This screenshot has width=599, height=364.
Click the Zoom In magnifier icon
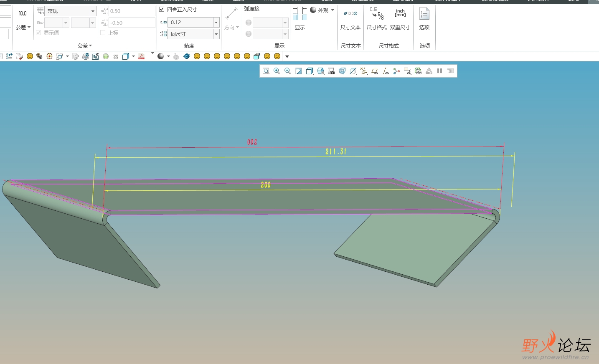(x=277, y=71)
